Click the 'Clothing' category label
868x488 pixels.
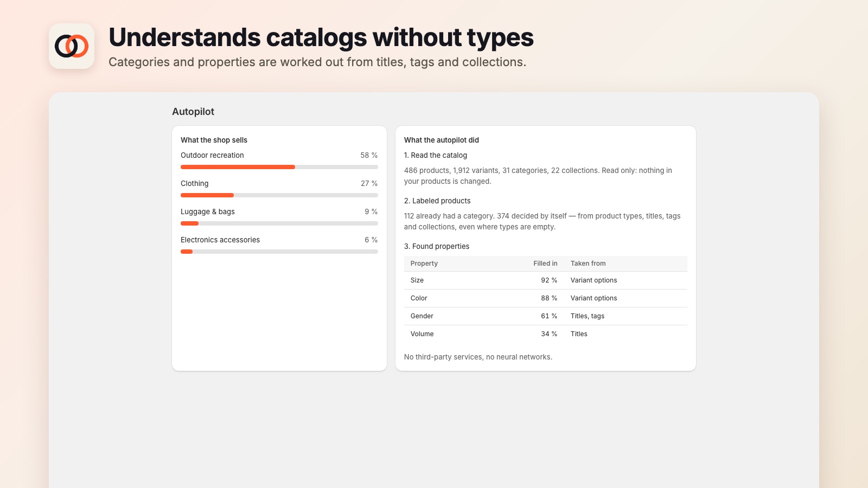click(x=194, y=183)
